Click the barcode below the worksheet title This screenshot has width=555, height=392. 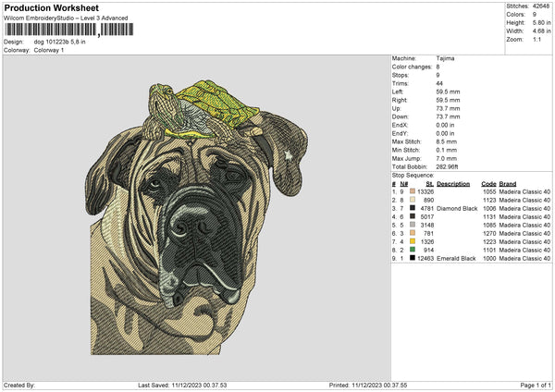(x=66, y=31)
